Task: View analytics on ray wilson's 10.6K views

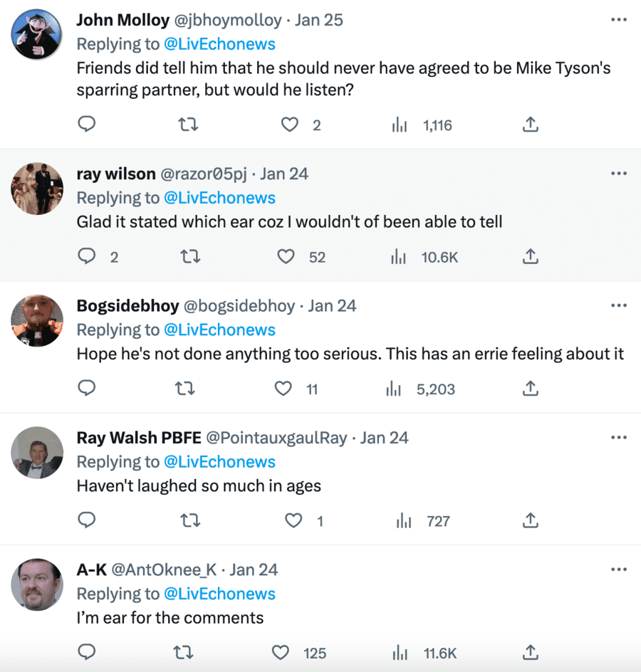Action: coord(399,257)
